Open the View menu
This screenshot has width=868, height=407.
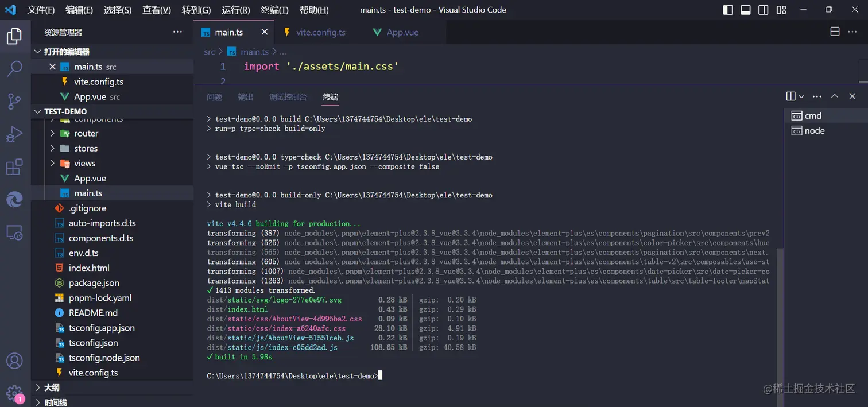tap(157, 10)
